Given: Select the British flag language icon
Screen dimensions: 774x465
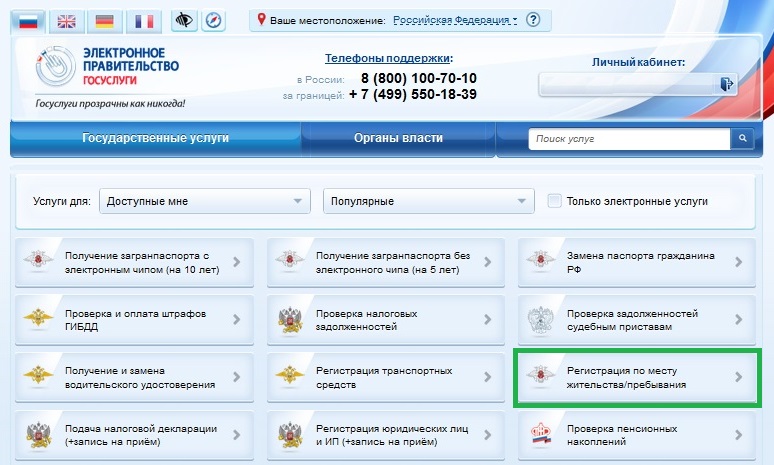Looking at the screenshot, I should pos(68,20).
